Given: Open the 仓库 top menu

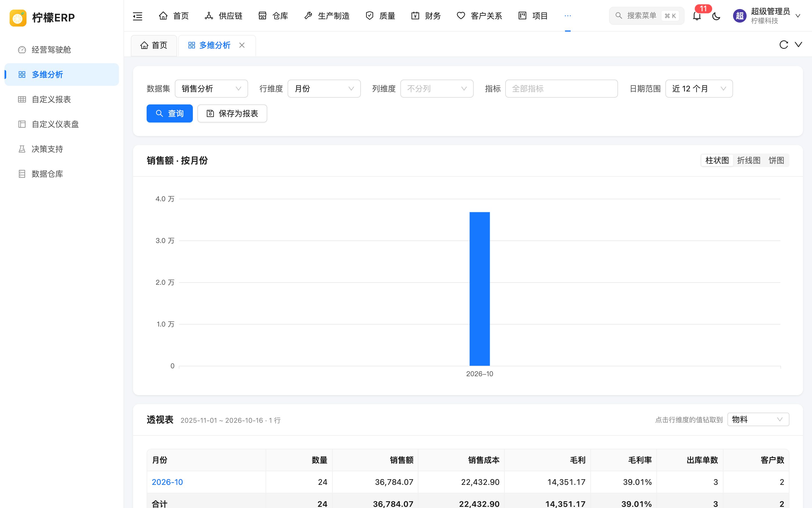Looking at the screenshot, I should coord(273,16).
